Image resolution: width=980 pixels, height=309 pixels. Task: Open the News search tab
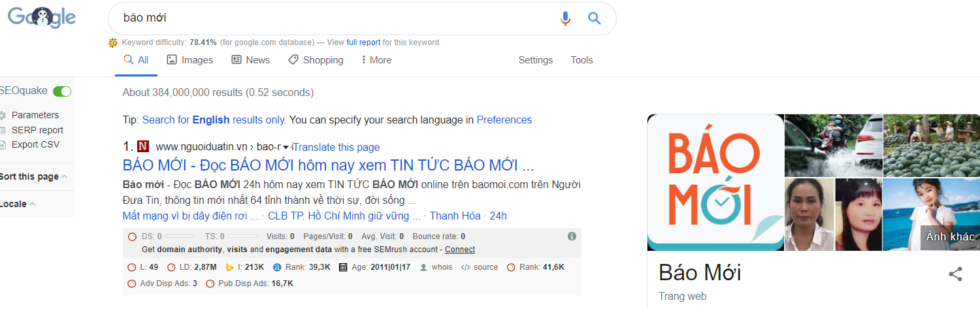250,60
